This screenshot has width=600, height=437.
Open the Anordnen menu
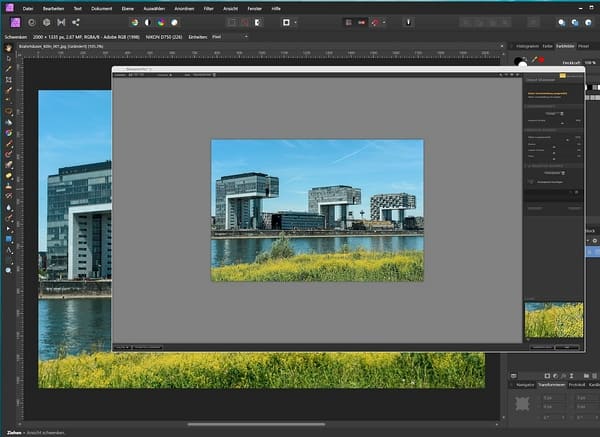click(184, 8)
